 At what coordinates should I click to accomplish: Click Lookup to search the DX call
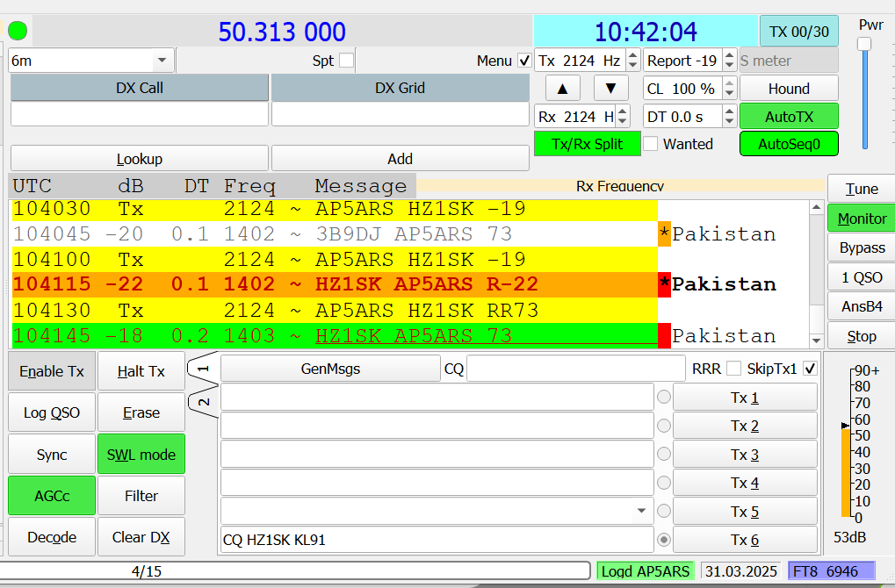point(140,158)
